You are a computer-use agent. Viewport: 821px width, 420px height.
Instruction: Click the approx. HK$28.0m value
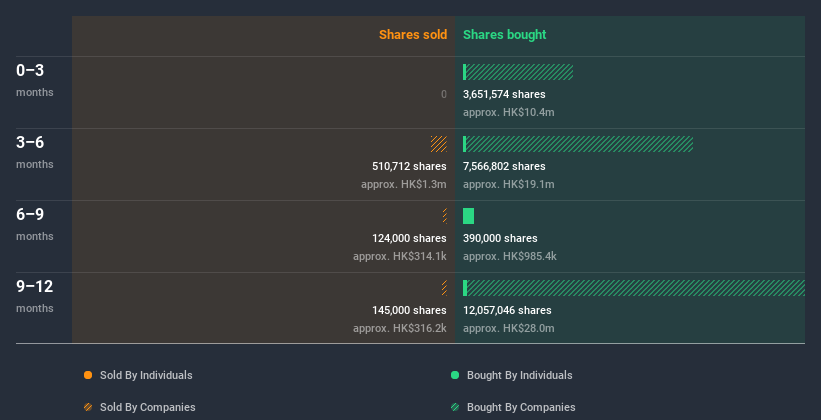pos(508,328)
